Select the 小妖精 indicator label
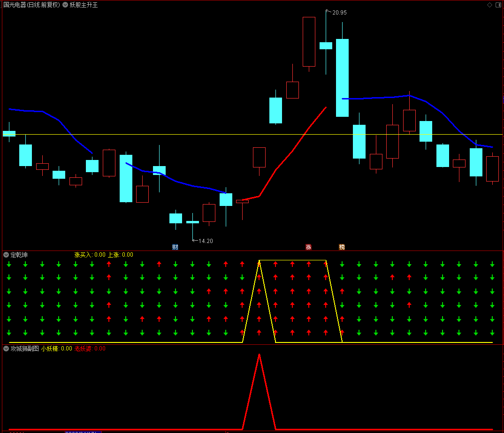Viewport: 504px width, 433px height. point(57,349)
